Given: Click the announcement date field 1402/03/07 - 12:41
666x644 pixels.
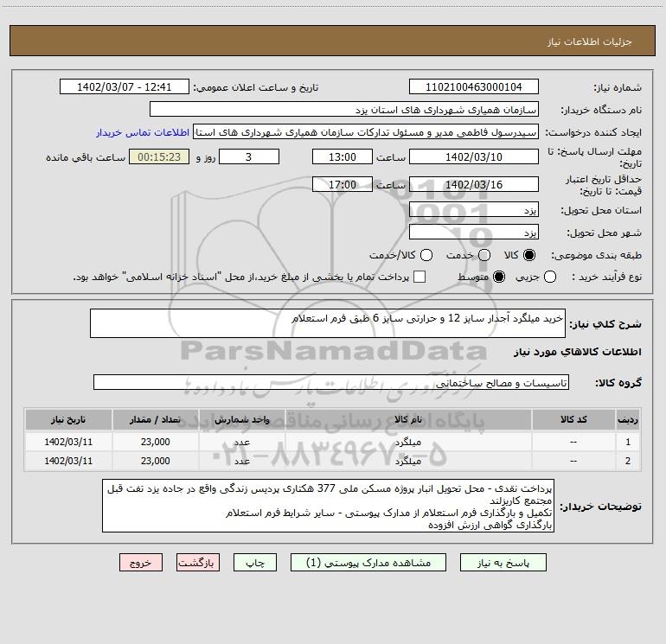Looking at the screenshot, I should pos(125,87).
